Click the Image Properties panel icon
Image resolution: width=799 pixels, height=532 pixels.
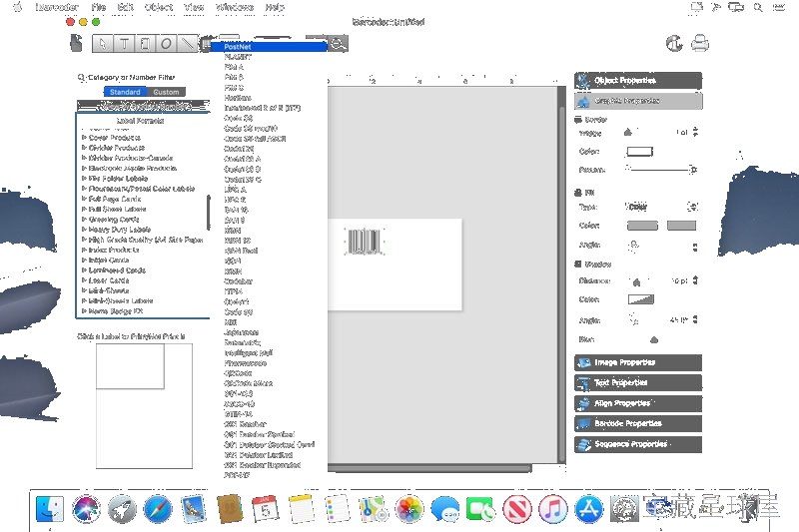(583, 362)
